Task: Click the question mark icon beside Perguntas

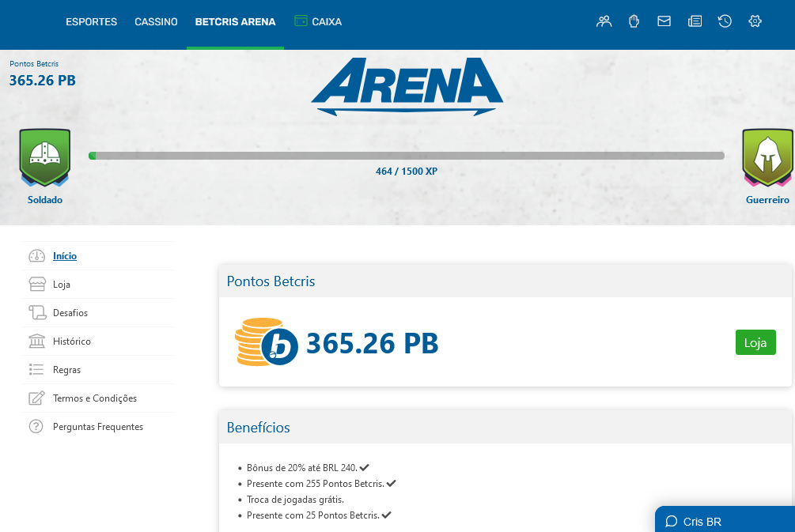Action: coord(36,426)
